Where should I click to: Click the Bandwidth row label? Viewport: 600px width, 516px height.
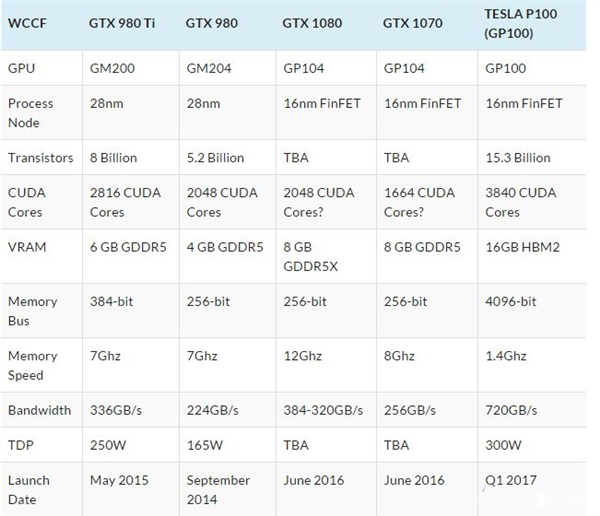point(40,410)
